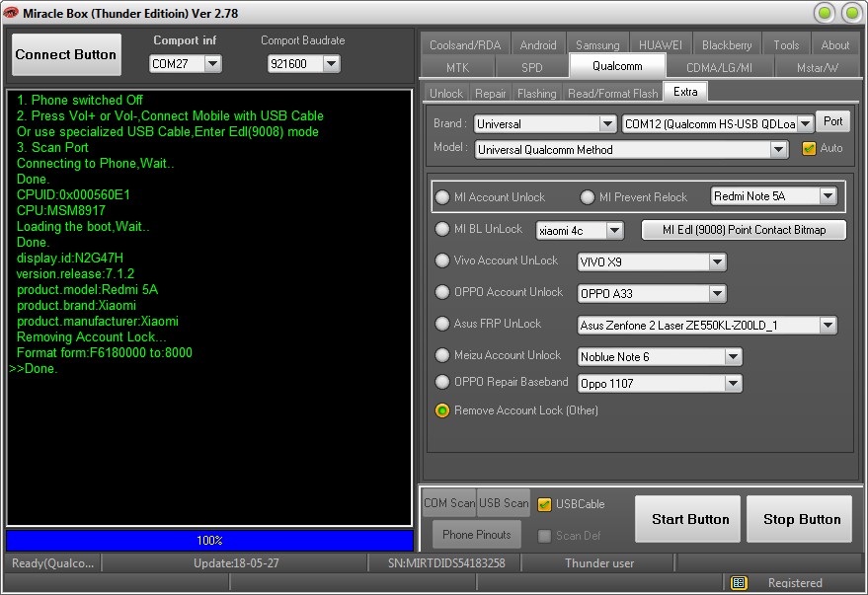Expand the Oppo 1107 dropdown
Viewport: 868px width, 595px height.
point(733,383)
